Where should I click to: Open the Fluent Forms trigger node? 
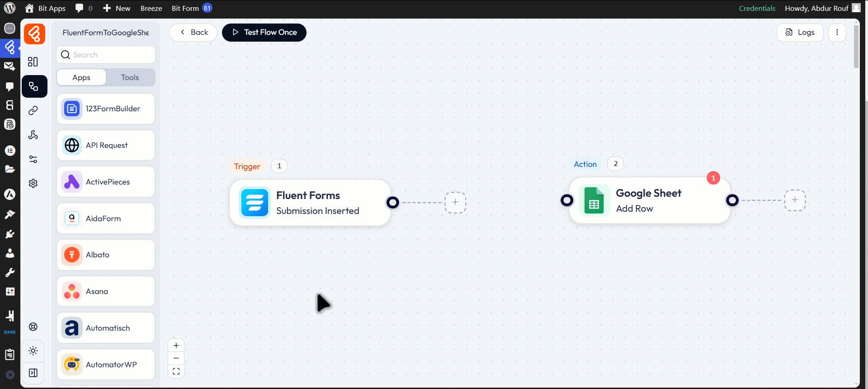click(310, 203)
